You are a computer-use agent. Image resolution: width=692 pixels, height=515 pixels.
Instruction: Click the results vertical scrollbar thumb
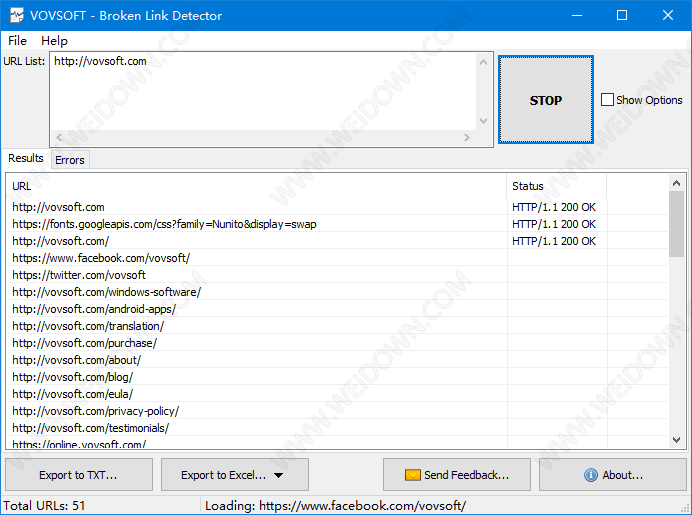point(676,224)
